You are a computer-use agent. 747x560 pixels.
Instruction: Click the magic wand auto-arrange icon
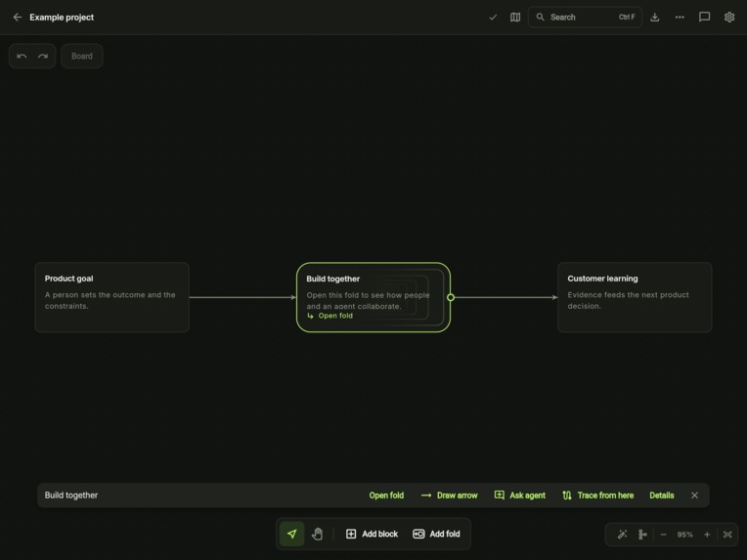tap(622, 535)
